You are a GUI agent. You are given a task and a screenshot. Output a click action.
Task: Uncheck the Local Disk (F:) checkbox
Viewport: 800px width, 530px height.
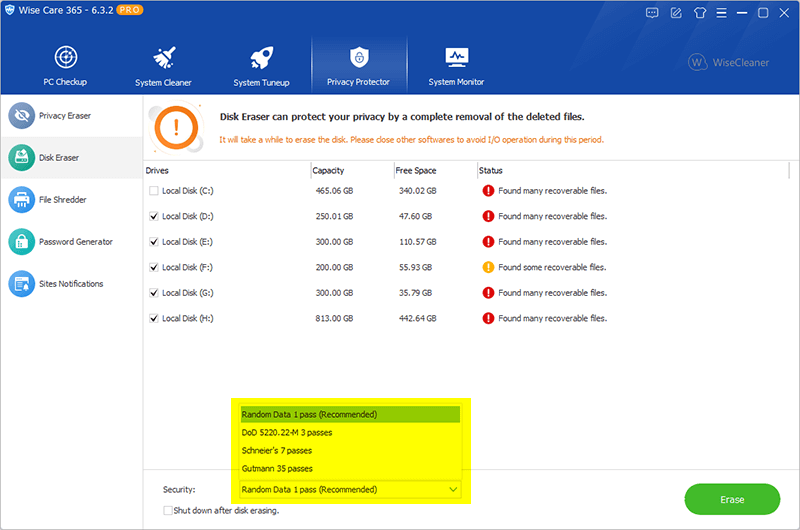point(154,267)
